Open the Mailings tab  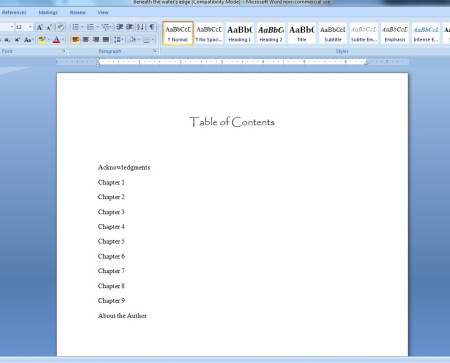(x=48, y=12)
